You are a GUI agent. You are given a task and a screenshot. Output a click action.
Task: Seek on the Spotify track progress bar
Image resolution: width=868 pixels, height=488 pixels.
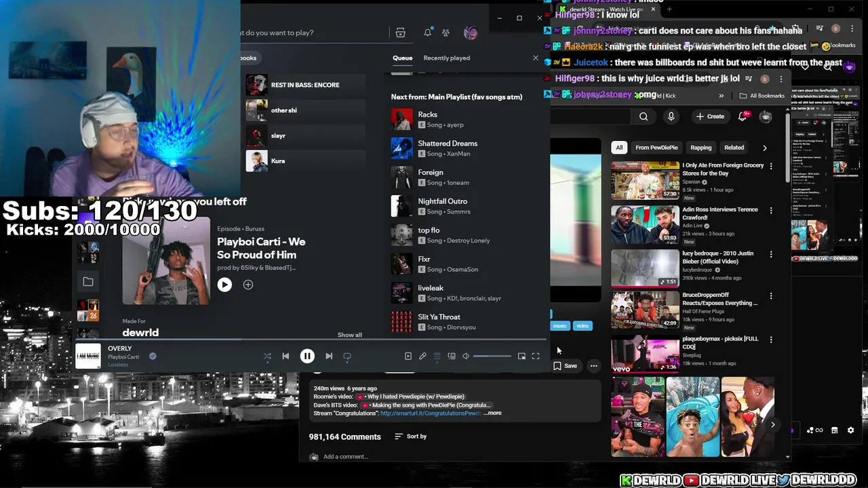pyautogui.click(x=310, y=340)
